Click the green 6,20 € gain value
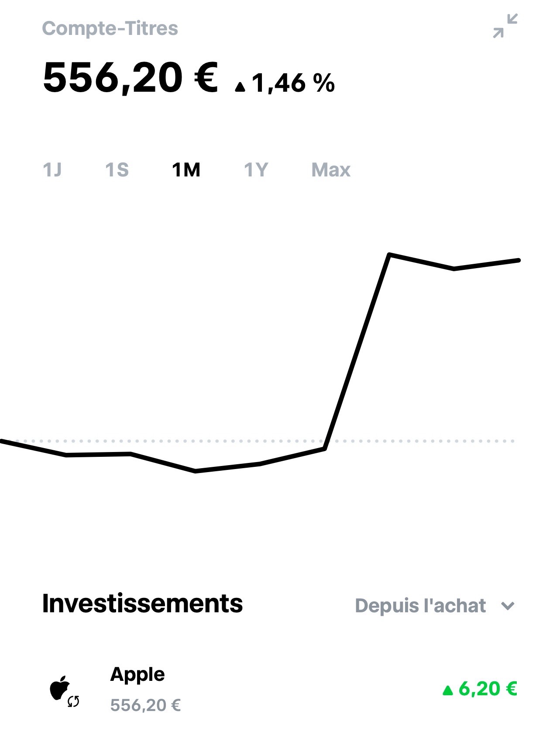Viewport: 560px width, 742px height. 488,689
